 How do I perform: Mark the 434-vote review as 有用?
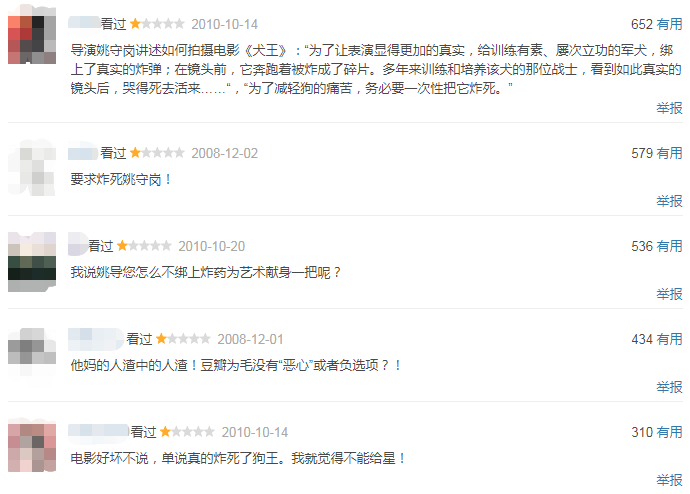pos(669,339)
